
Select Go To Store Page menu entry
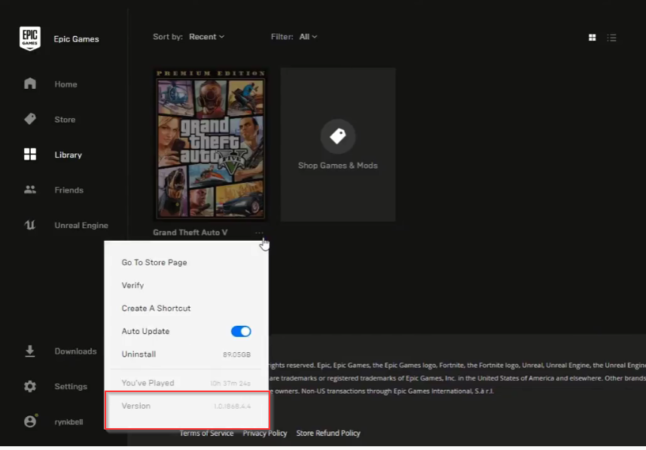pyautogui.click(x=154, y=262)
